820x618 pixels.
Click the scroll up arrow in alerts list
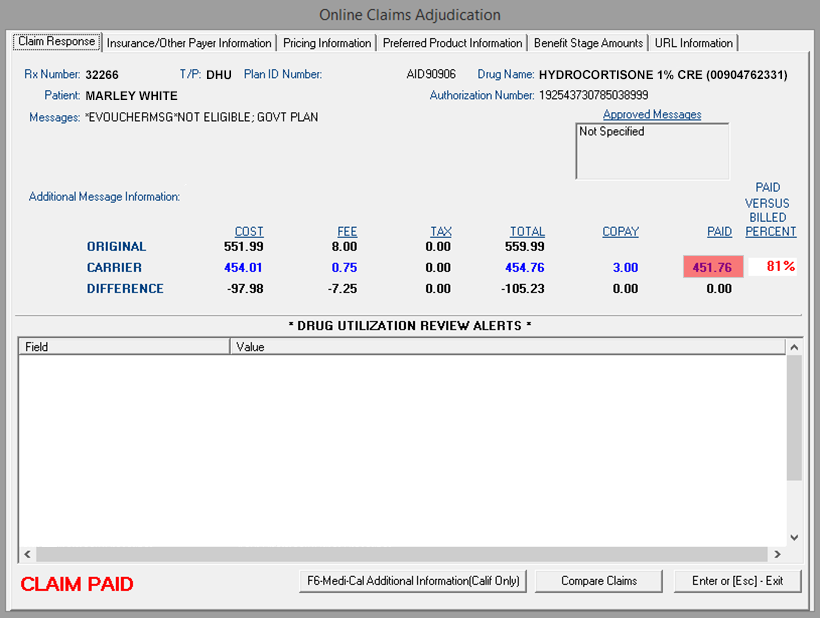pyautogui.click(x=795, y=347)
